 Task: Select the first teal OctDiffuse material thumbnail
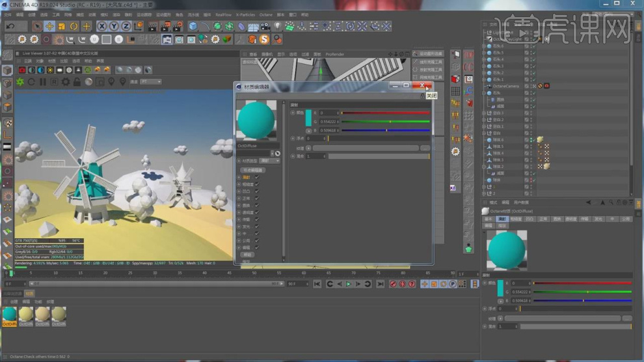[9, 315]
